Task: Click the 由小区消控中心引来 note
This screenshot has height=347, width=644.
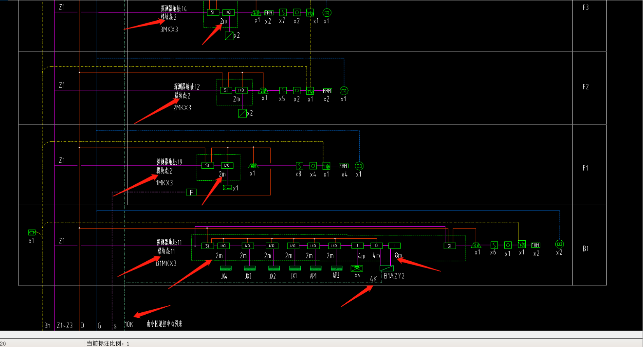Action: (x=164, y=324)
